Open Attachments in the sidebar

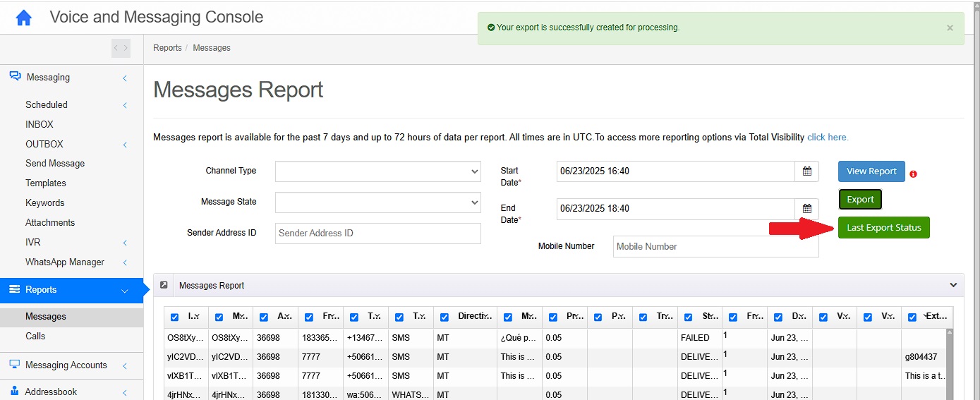point(50,222)
